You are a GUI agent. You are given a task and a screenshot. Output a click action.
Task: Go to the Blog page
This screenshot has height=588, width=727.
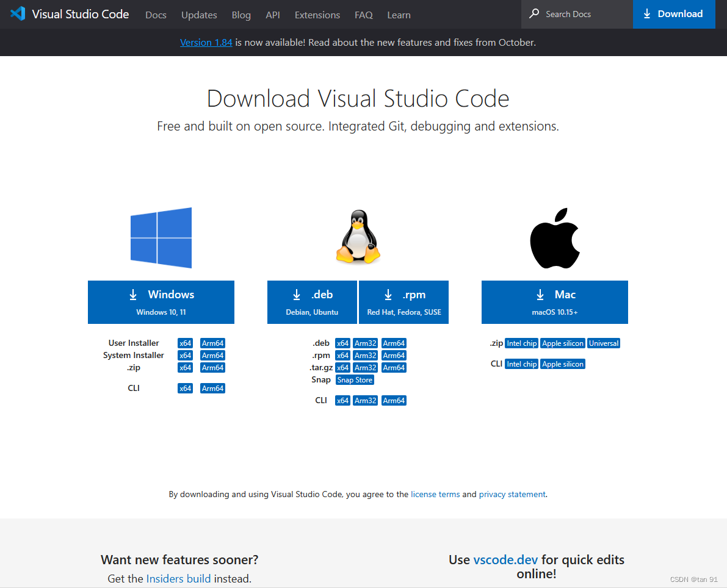[x=241, y=15]
